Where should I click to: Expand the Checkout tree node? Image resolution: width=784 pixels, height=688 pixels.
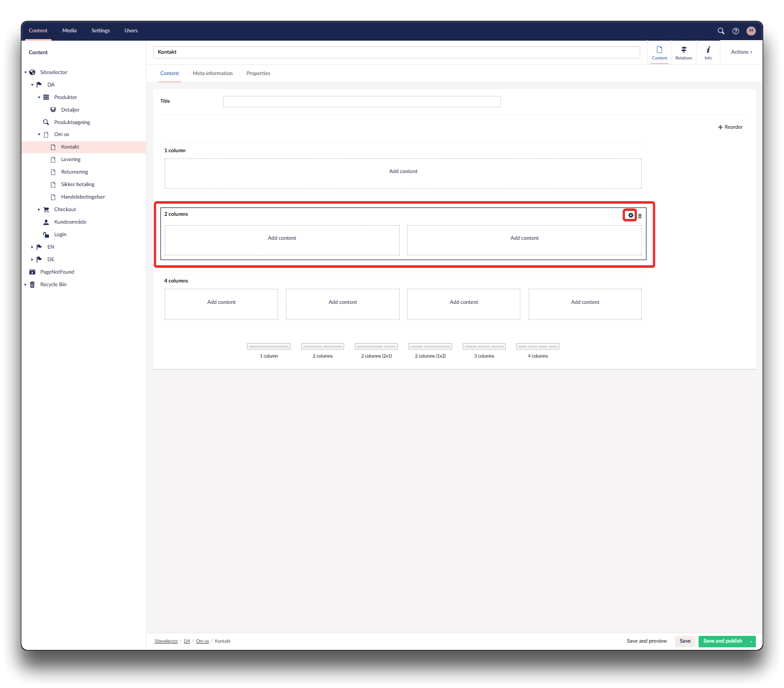pos(39,210)
